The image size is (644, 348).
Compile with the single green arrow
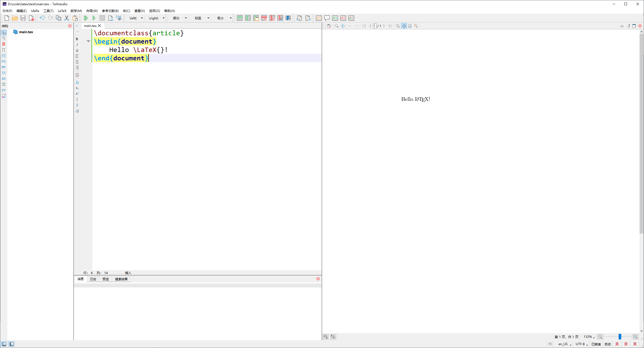click(x=94, y=18)
